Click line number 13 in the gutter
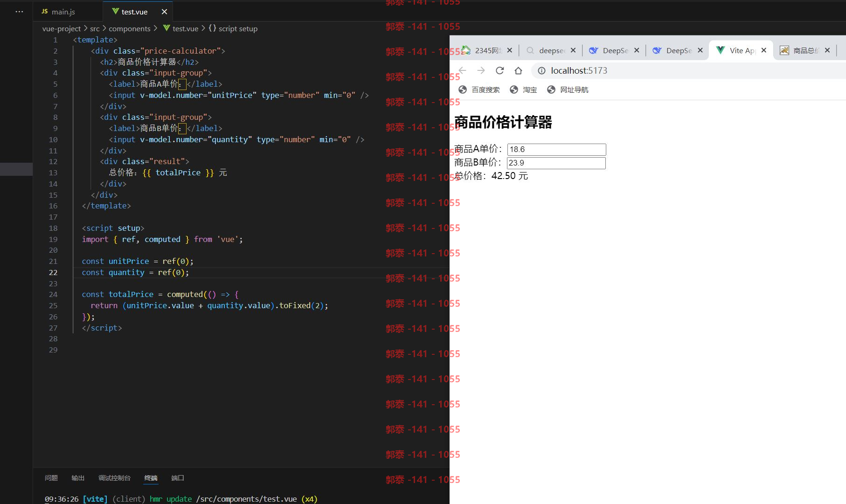Image resolution: width=846 pixels, height=504 pixels. click(53, 173)
